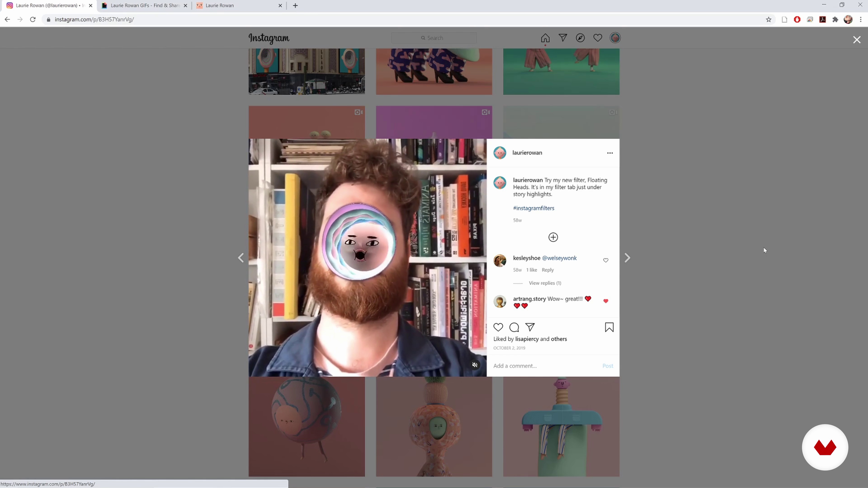Screen dimensions: 868x488
Task: Unmute the video with speaker icon
Action: (x=475, y=365)
